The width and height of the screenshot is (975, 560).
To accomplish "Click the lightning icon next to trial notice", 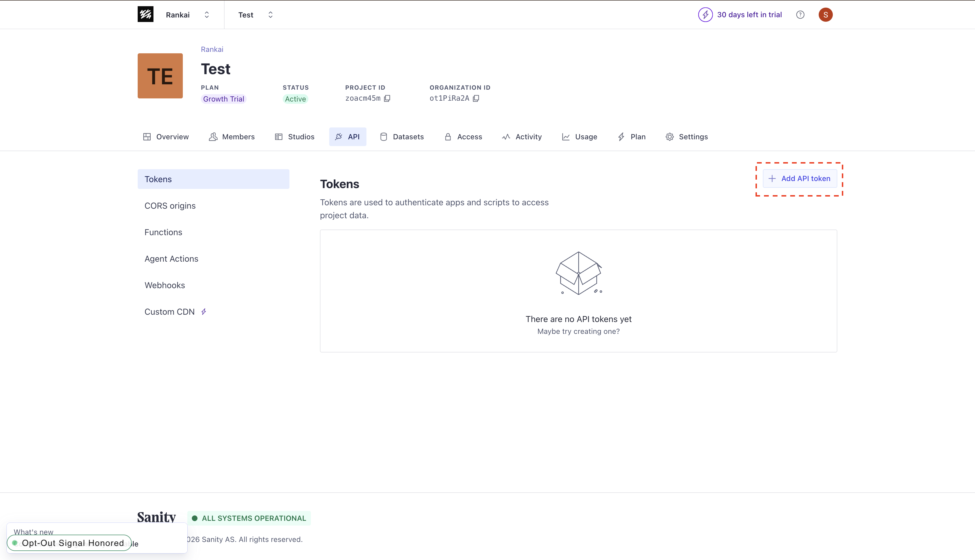I will [x=706, y=15].
